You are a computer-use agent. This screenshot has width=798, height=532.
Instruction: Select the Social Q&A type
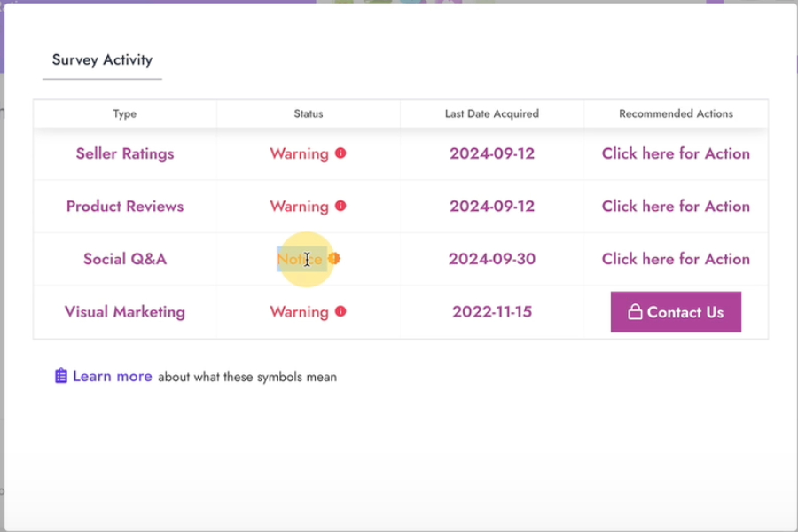coord(125,259)
